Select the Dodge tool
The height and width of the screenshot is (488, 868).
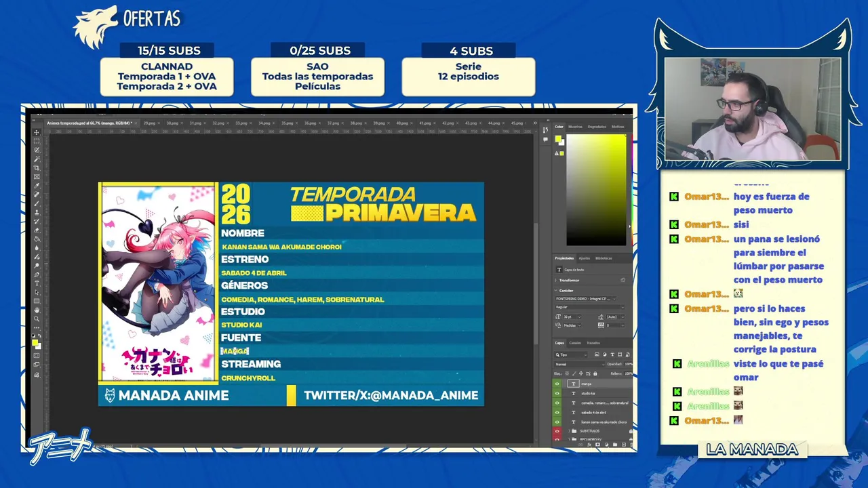pos(37,266)
